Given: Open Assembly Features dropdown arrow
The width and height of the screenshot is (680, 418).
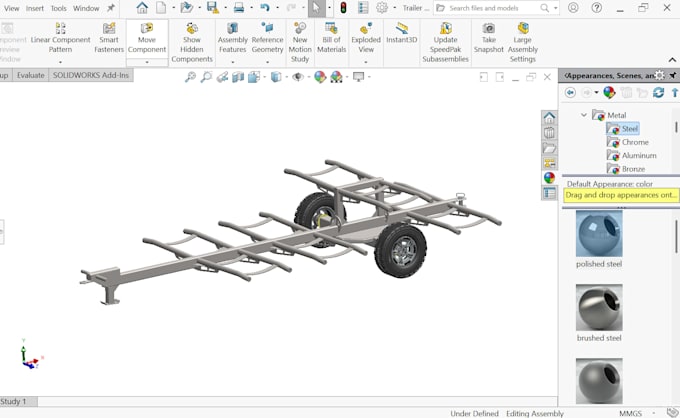Looking at the screenshot, I should [232, 62].
